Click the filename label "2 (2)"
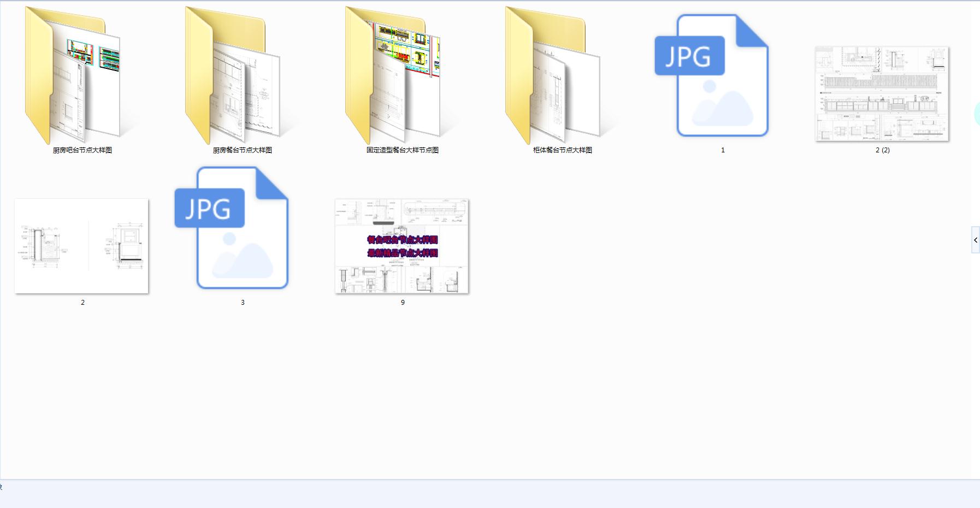980x508 pixels. point(883,150)
